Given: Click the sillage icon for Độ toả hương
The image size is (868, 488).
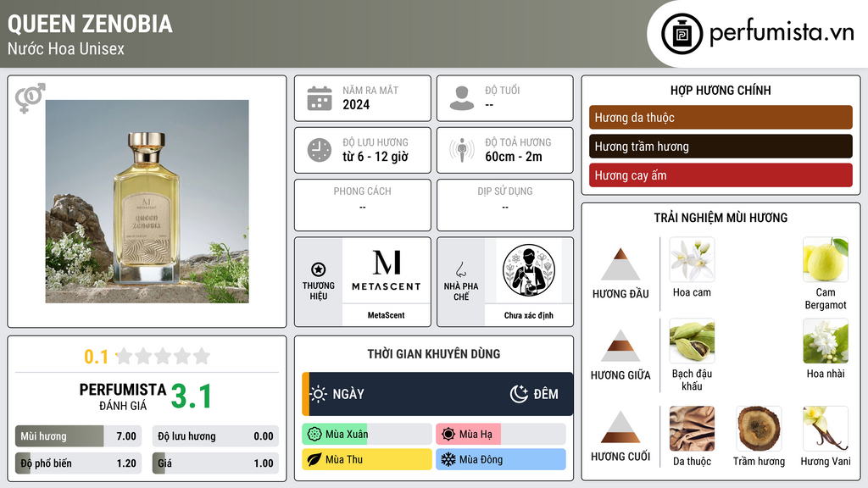Looking at the screenshot, I should pos(462,150).
